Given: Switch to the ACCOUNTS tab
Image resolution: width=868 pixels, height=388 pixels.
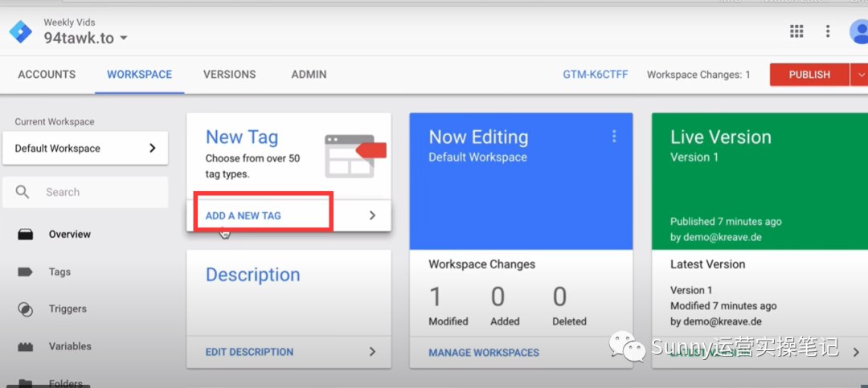Looking at the screenshot, I should point(47,75).
